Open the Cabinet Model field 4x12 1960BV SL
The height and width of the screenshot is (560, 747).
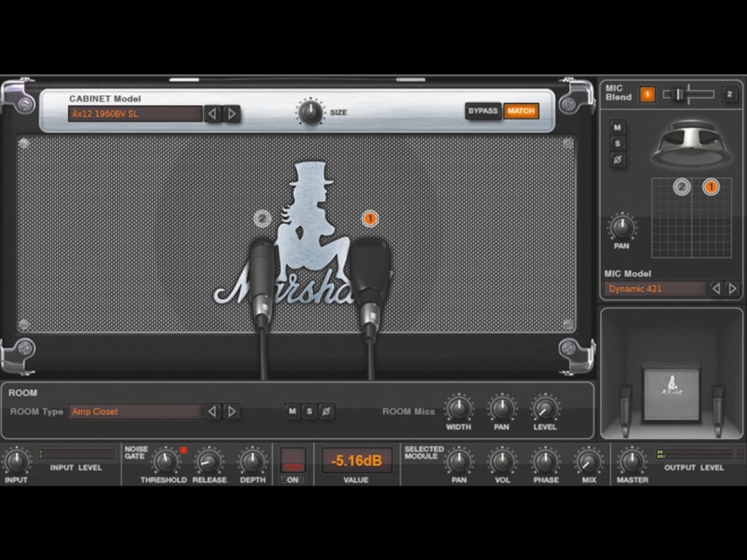click(135, 114)
